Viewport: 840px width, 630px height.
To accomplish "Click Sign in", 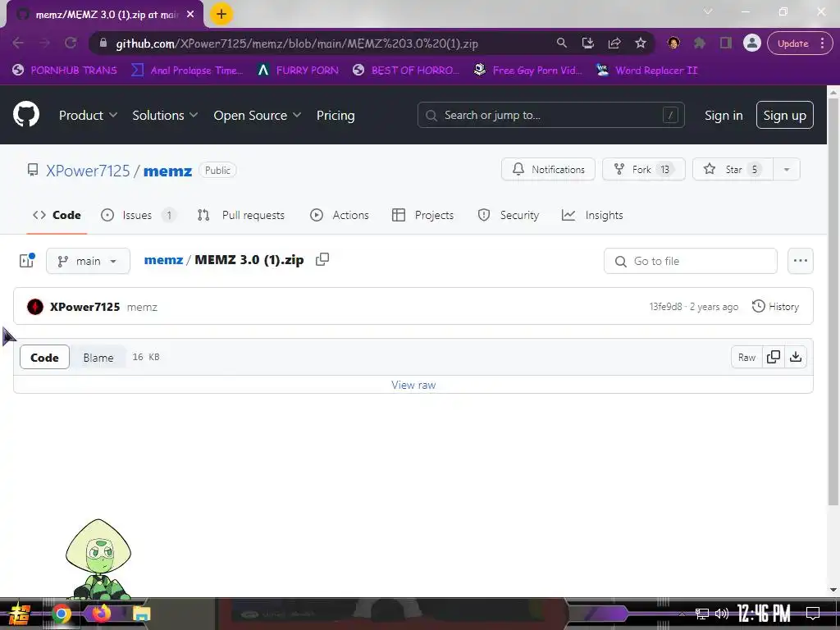I will click(724, 115).
